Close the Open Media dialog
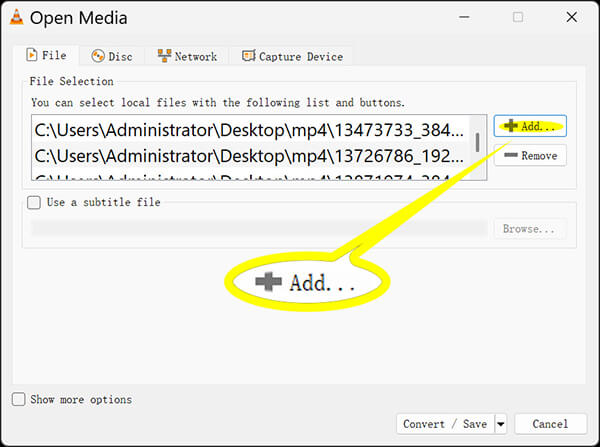The image size is (600, 447). tap(571, 17)
